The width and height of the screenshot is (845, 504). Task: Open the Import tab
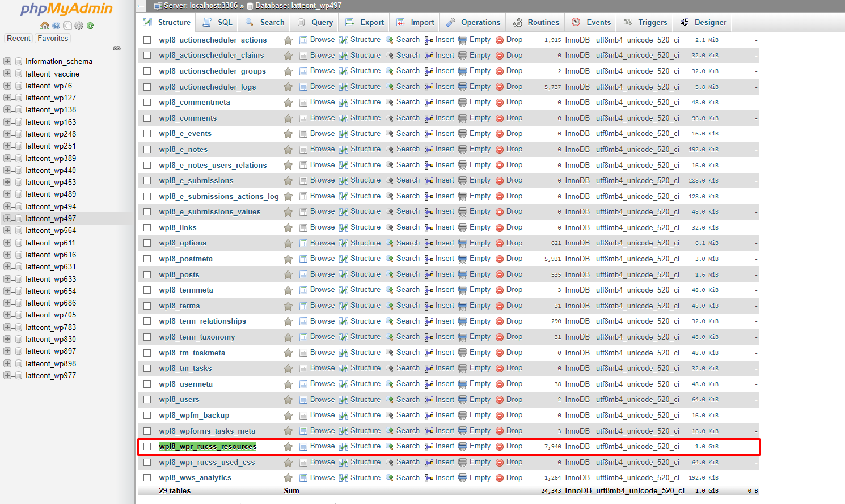point(415,22)
